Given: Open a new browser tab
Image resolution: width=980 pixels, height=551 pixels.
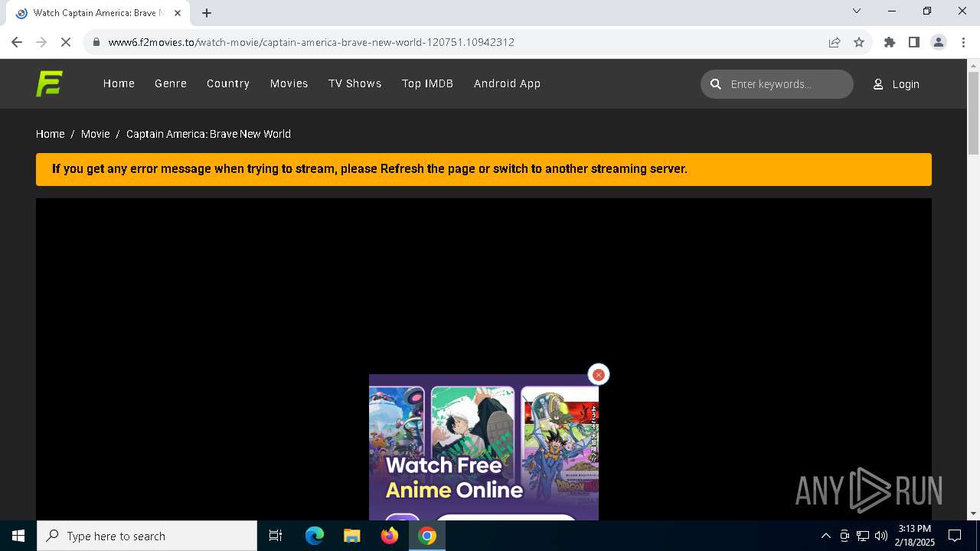Looking at the screenshot, I should pos(207,13).
